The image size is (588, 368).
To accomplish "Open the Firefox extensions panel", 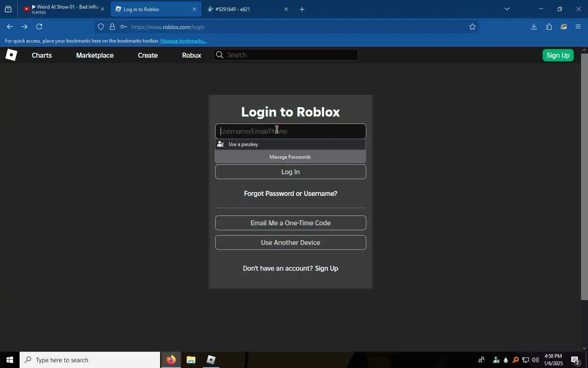I will pos(549,27).
